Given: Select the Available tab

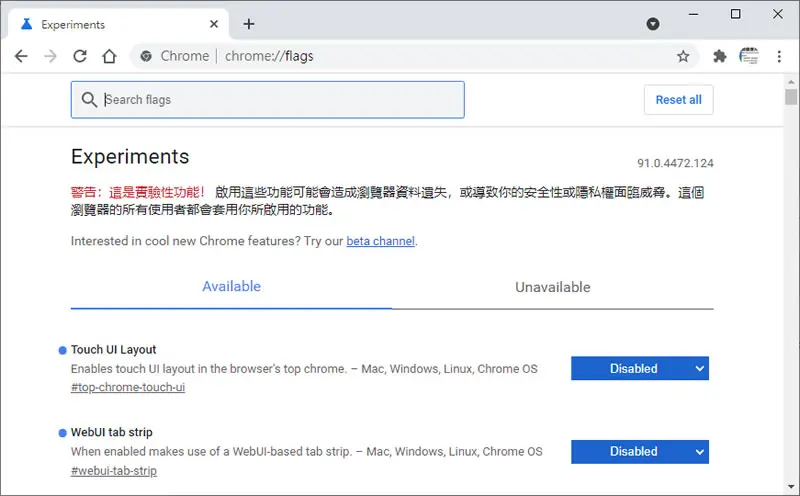Looking at the screenshot, I should (231, 287).
